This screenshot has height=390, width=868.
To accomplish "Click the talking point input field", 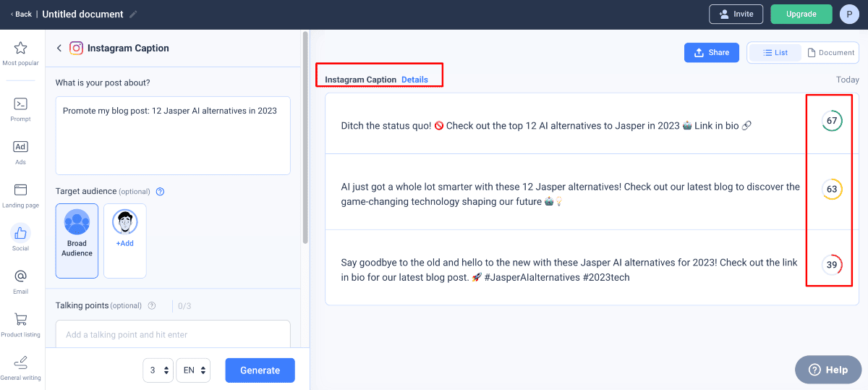I will (173, 334).
